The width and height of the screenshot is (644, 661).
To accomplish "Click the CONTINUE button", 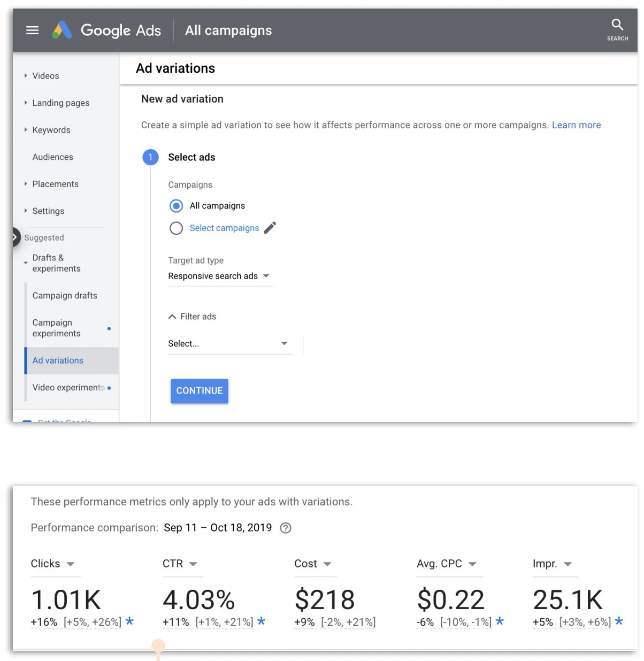I will tap(200, 391).
